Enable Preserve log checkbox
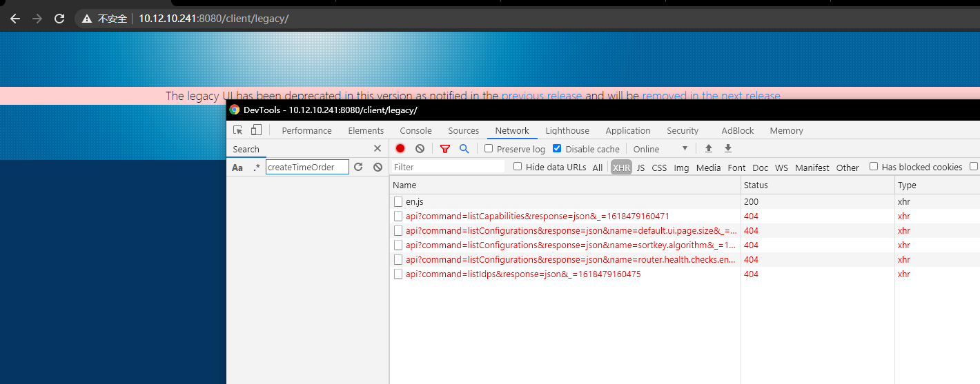980x384 pixels. (489, 149)
